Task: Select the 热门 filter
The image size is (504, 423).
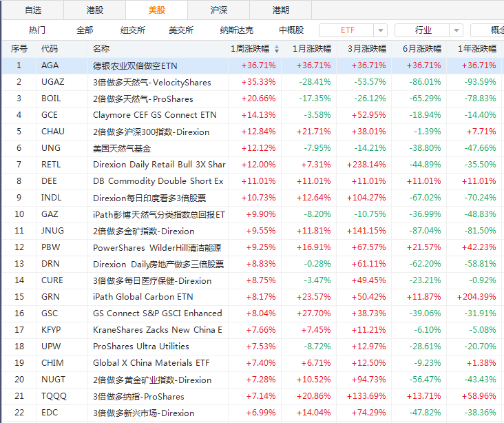Action: [37, 30]
